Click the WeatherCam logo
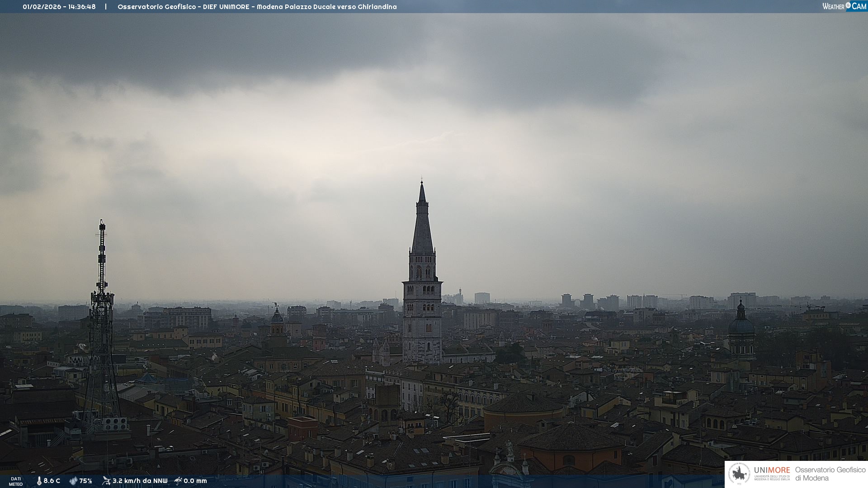 click(x=844, y=6)
